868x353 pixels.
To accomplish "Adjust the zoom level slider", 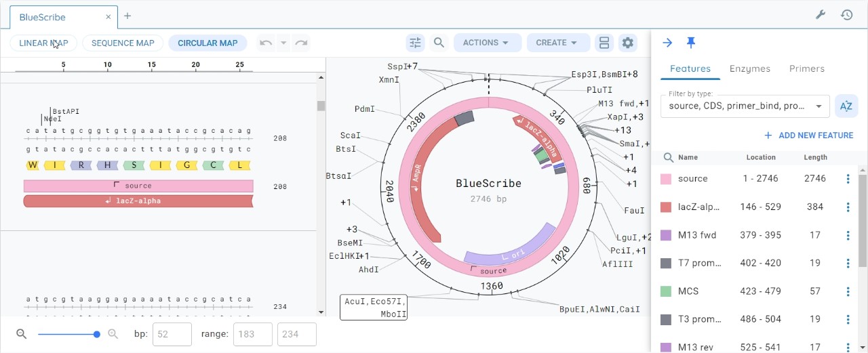I will pyautogui.click(x=68, y=334).
